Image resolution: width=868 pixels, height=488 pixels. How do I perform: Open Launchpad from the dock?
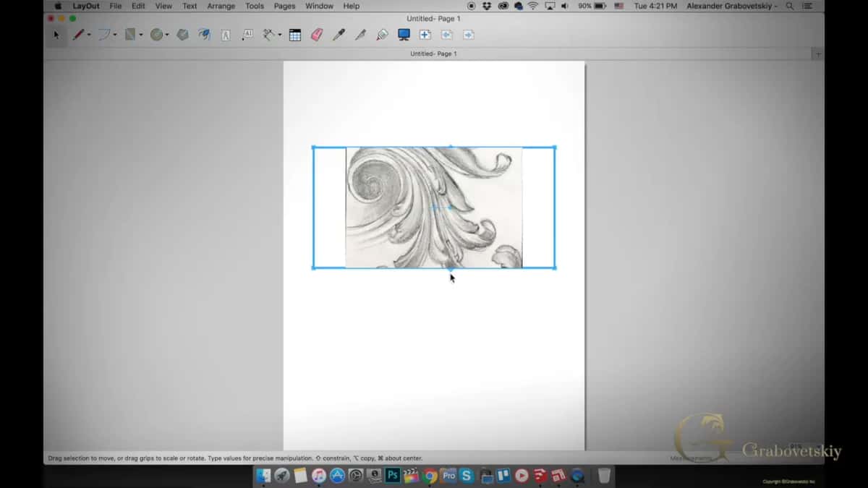(282, 476)
